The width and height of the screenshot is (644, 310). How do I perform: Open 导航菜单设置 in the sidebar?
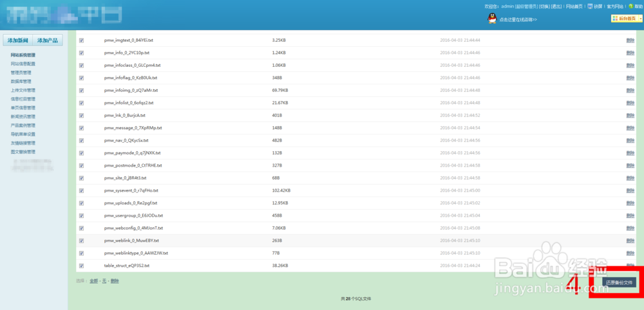[23, 134]
